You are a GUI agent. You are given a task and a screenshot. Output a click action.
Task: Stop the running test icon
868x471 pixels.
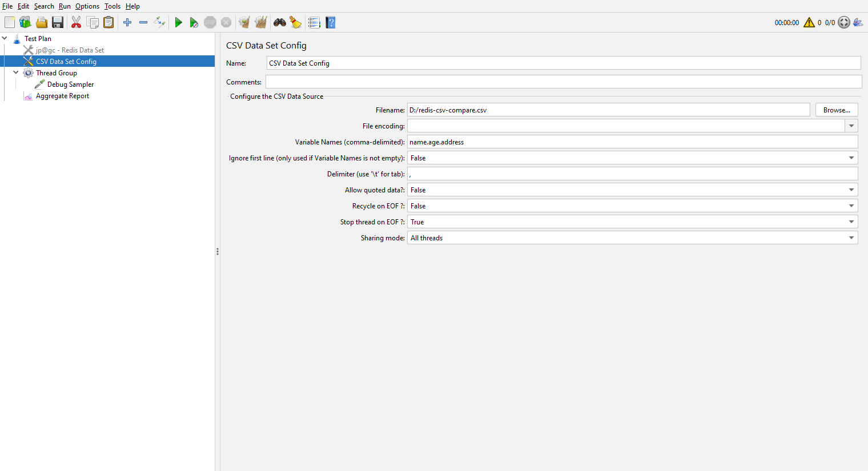(210, 22)
